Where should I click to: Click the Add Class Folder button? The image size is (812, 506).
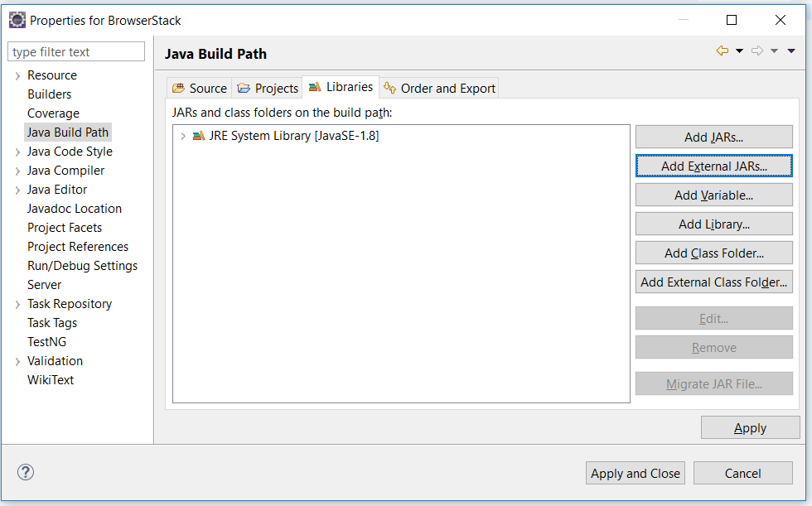point(713,253)
